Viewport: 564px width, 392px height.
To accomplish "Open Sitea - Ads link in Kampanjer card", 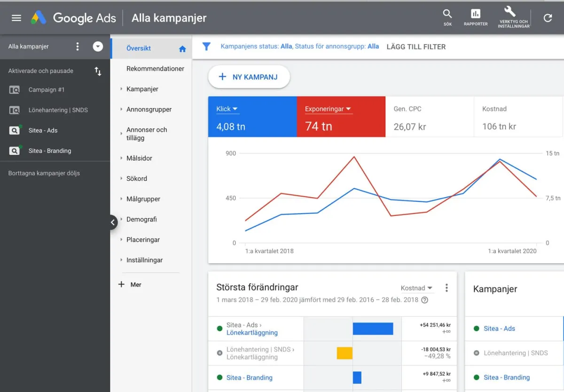I will [499, 329].
